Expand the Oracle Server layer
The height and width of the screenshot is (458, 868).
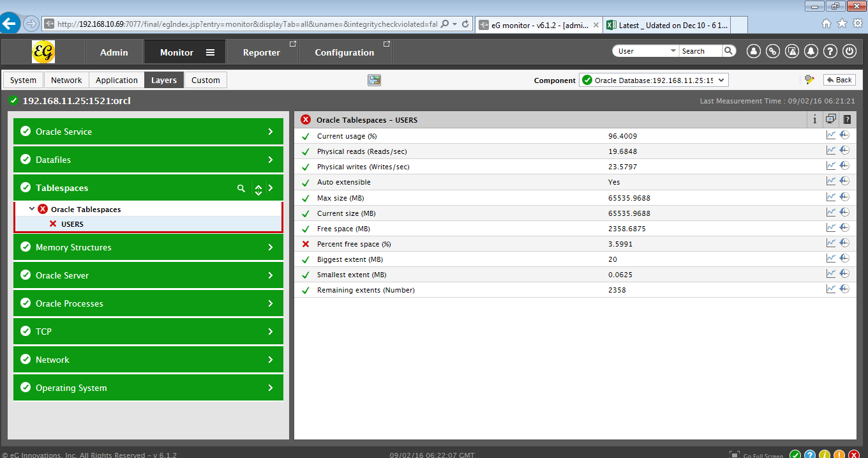[148, 275]
